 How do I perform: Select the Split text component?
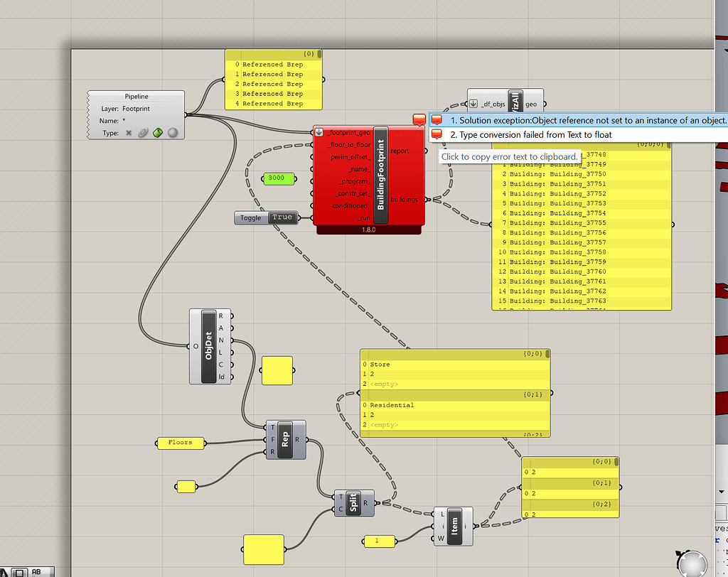tap(353, 502)
